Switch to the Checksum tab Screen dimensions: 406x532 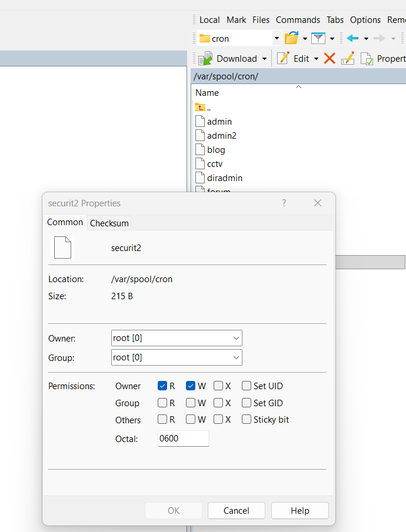109,223
